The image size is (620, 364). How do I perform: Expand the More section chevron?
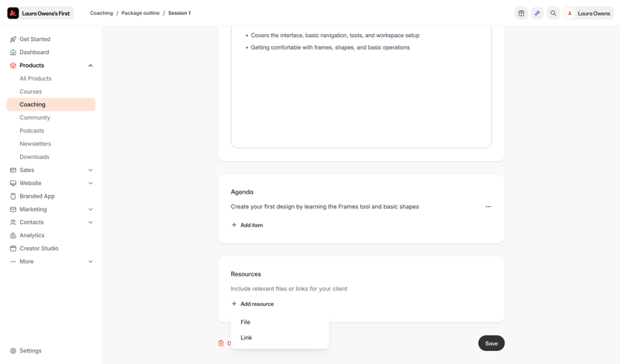(91, 262)
